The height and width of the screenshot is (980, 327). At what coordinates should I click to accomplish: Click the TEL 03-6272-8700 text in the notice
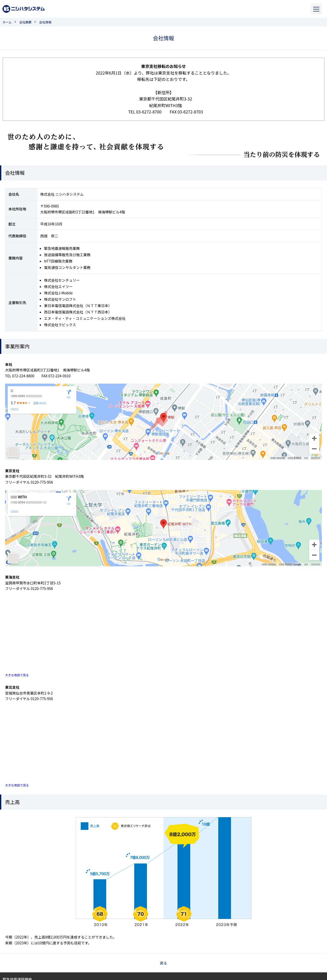coord(145,112)
